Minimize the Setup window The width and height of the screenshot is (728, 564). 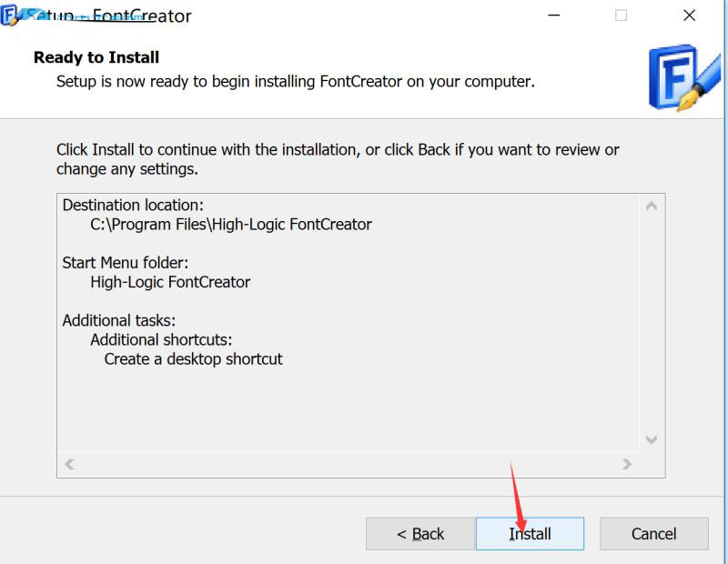point(553,15)
